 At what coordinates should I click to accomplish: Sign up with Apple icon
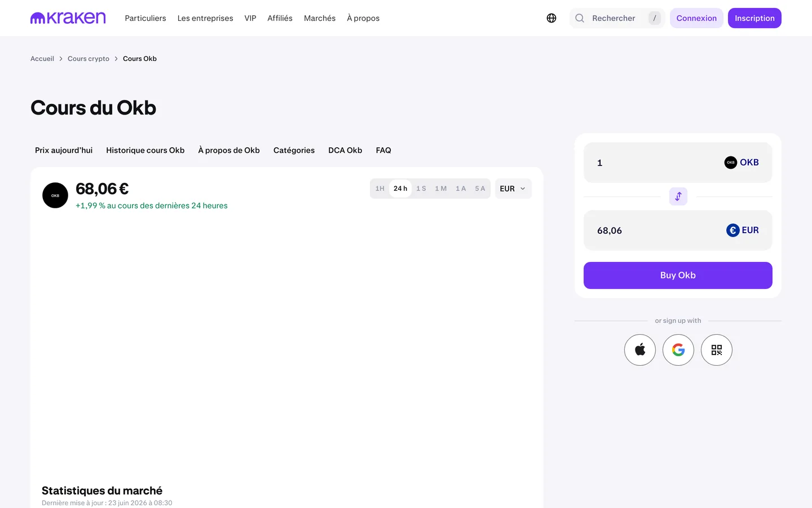pos(640,350)
